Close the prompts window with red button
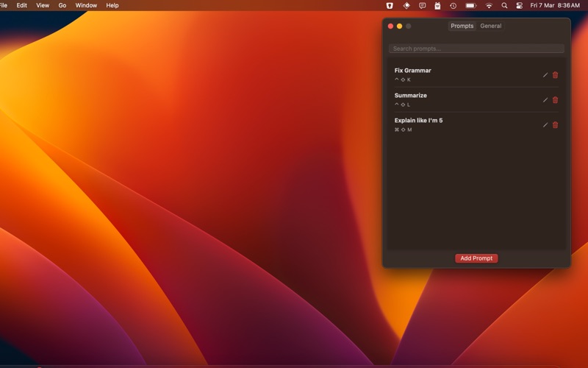This screenshot has height=368, width=588. coord(390,26)
